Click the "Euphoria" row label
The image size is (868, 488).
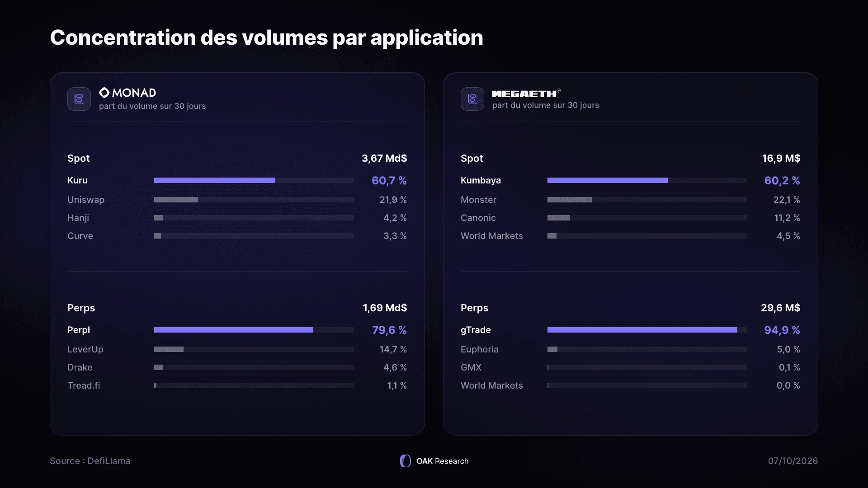click(x=480, y=349)
